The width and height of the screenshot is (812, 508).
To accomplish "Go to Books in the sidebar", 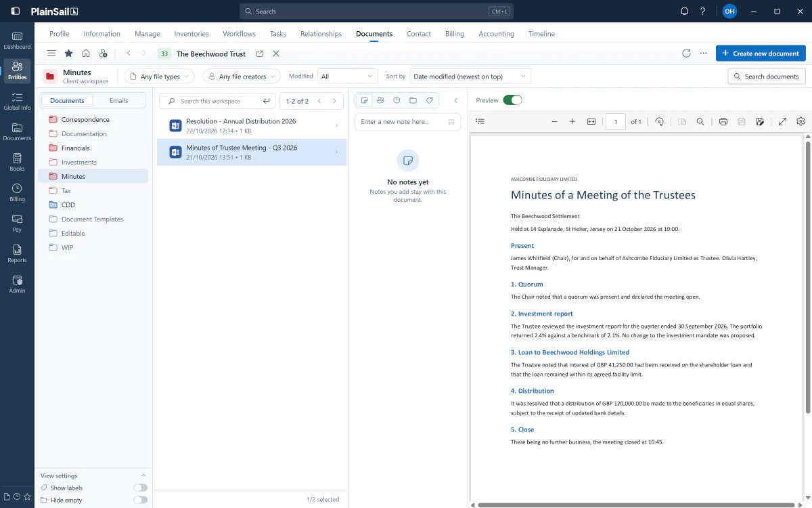I will tap(17, 162).
